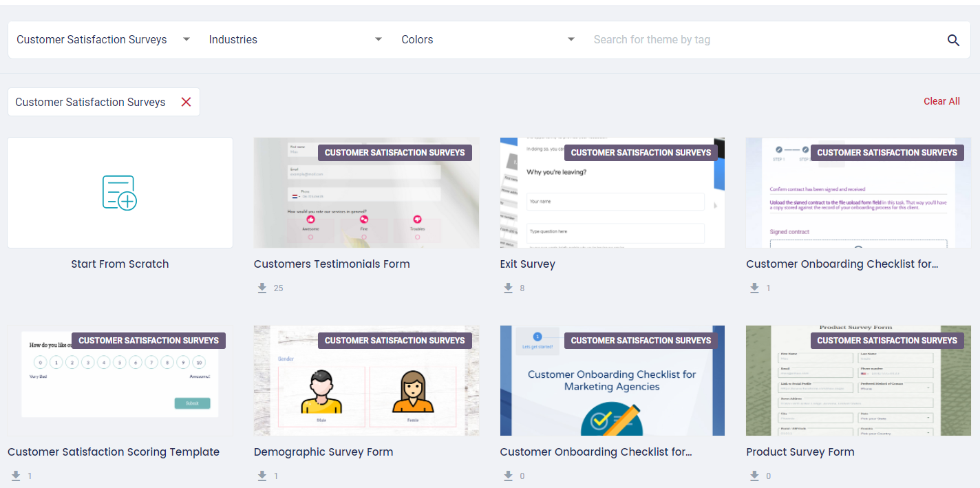Image resolution: width=980 pixels, height=488 pixels.
Task: Click the Customers Testimonials Form title
Action: [x=332, y=264]
